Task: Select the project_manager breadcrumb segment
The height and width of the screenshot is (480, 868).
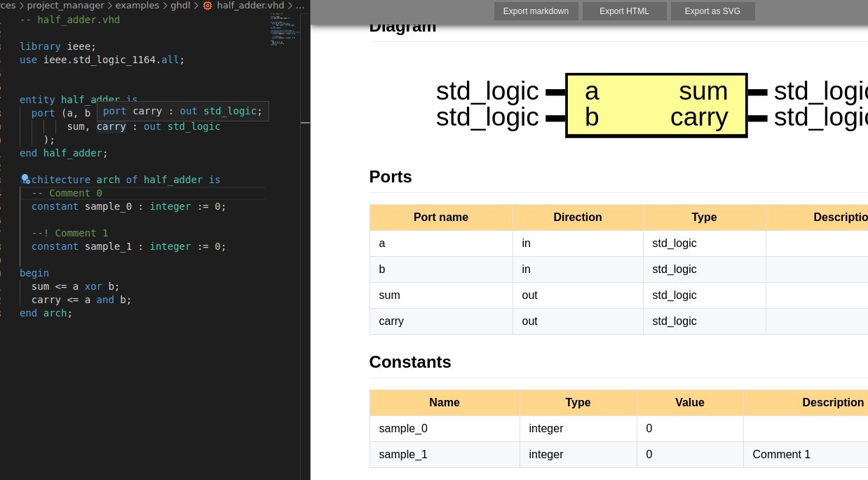Action: pos(65,5)
